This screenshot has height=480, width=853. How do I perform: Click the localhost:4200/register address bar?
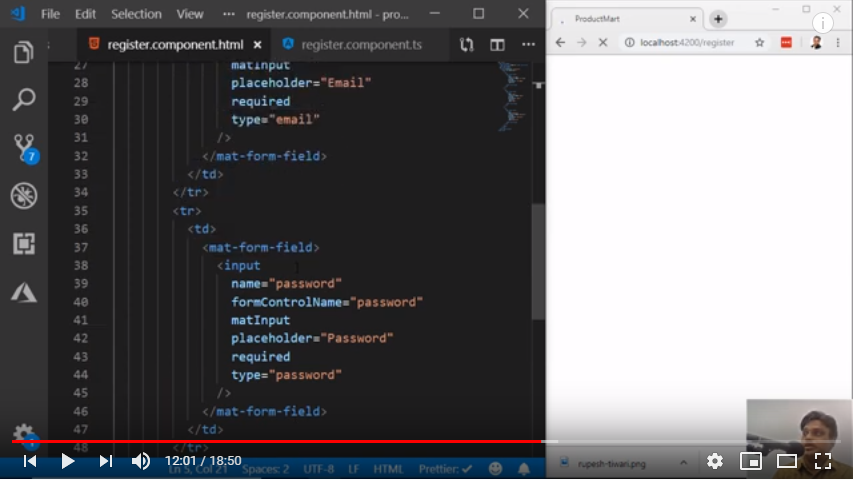coord(690,42)
